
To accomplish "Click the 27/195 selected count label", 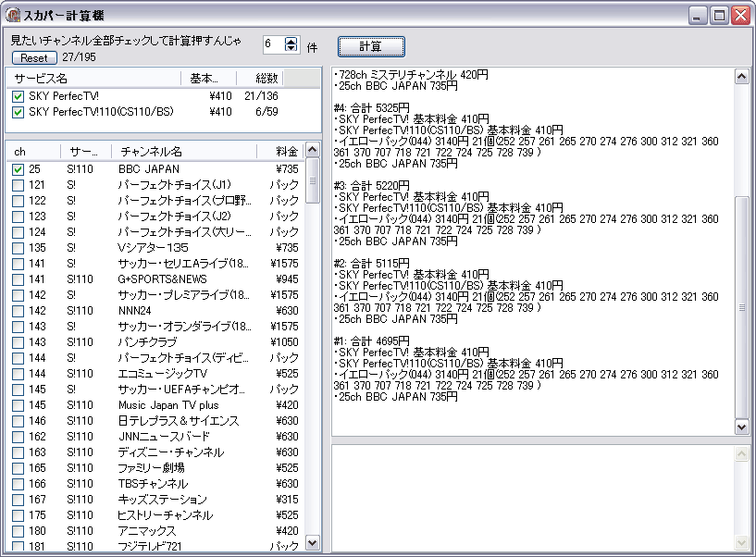I will [79, 57].
